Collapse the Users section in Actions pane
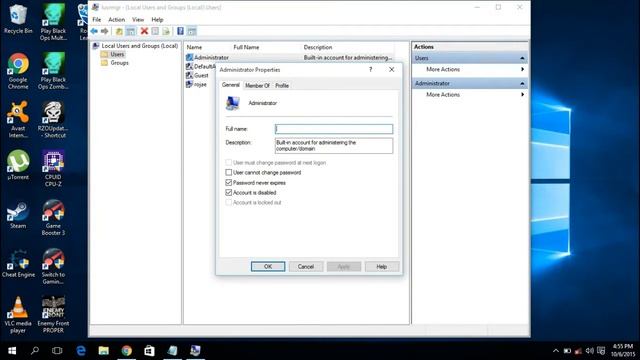This screenshot has width=640, height=360. 522,58
